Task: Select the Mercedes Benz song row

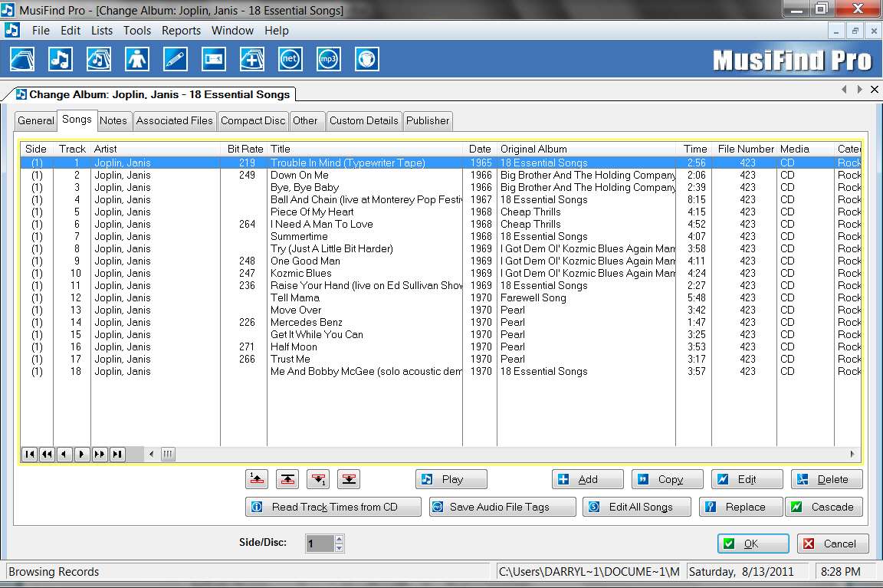Action: tap(441, 322)
